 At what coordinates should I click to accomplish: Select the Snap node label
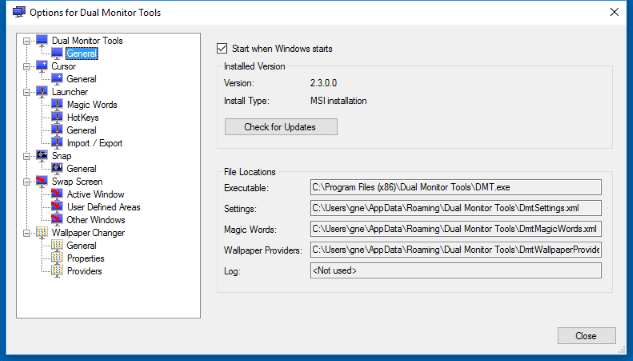click(x=61, y=155)
